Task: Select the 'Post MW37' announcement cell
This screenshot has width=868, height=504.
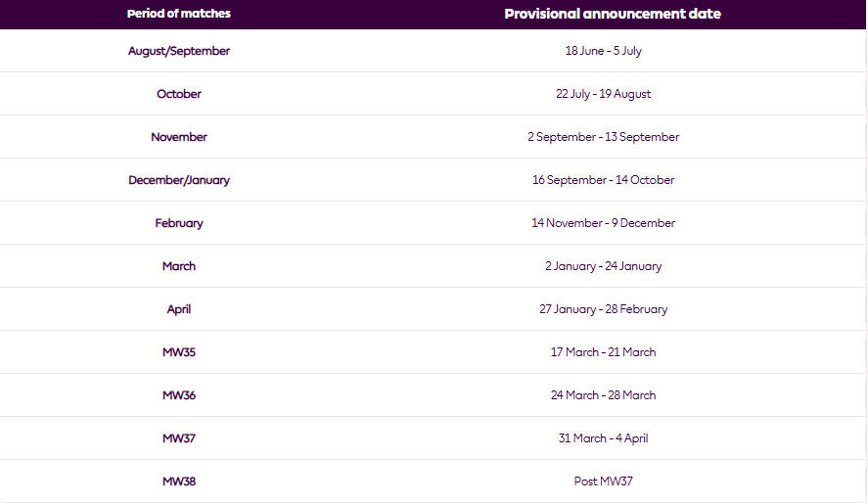Action: pyautogui.click(x=604, y=481)
